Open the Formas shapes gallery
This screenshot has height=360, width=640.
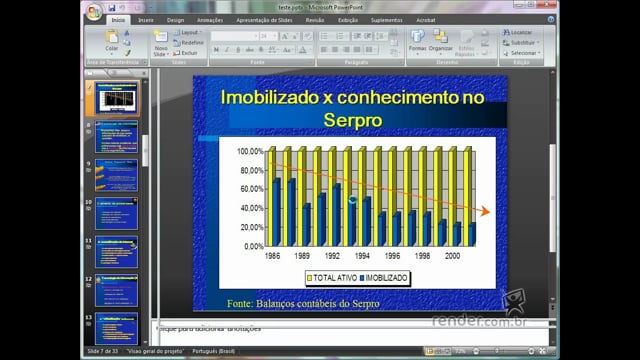(x=417, y=42)
